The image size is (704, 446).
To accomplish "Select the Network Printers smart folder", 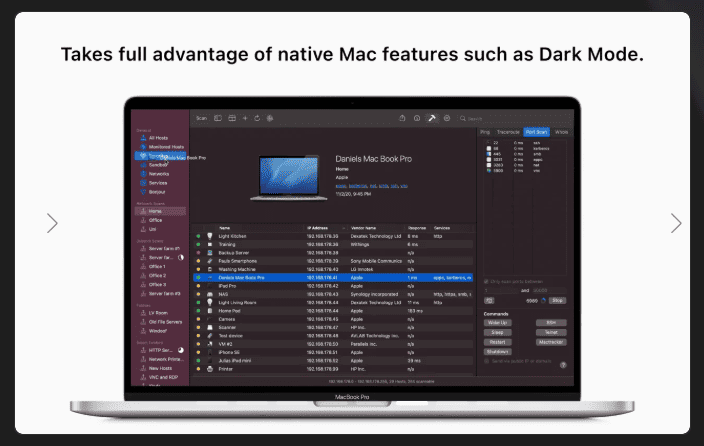I will (x=161, y=359).
